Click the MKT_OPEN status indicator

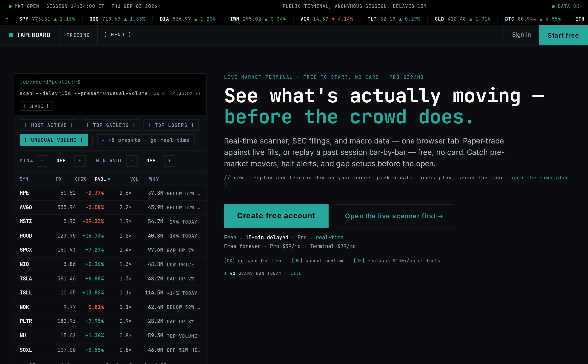click(x=24, y=6)
